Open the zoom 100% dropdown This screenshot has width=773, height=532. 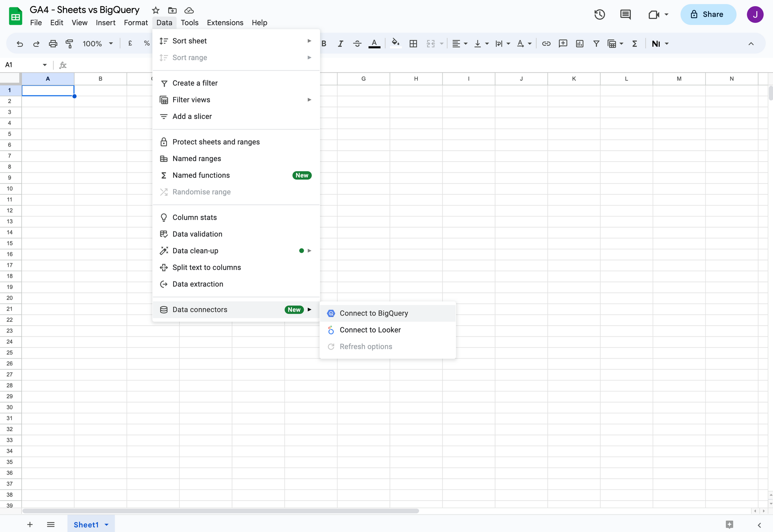98,44
